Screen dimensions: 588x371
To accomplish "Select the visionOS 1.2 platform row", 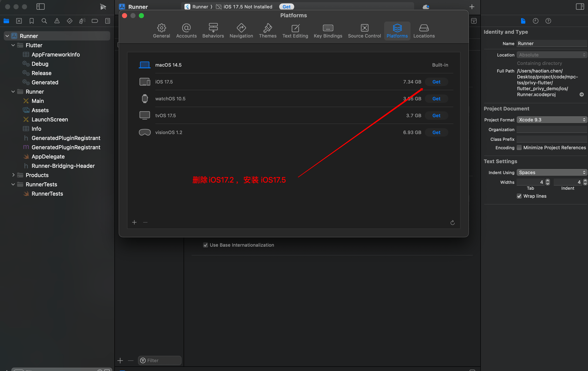I will coord(294,132).
